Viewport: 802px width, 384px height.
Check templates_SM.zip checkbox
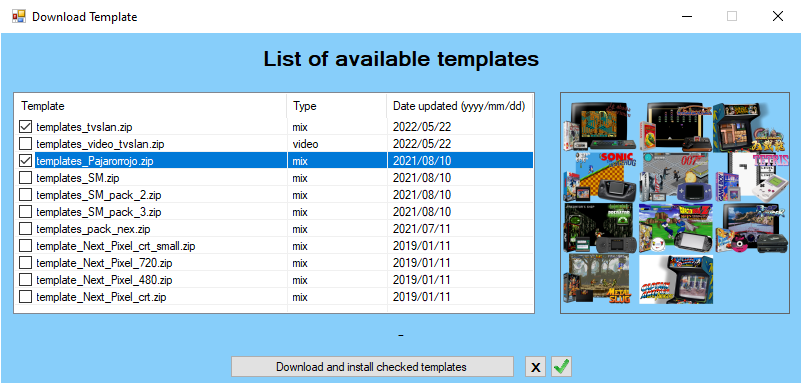tap(25, 178)
